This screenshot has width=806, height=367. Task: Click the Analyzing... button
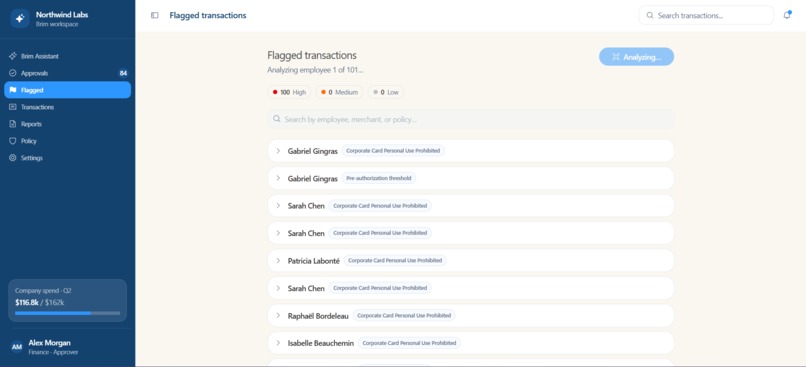[x=636, y=57]
